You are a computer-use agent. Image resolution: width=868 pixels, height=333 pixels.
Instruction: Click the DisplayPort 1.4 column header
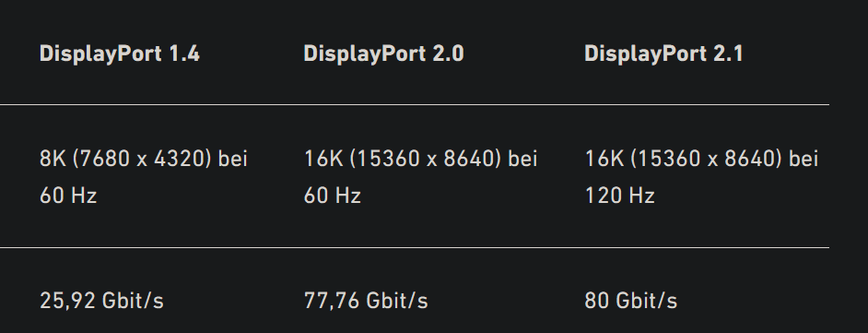[x=120, y=54]
